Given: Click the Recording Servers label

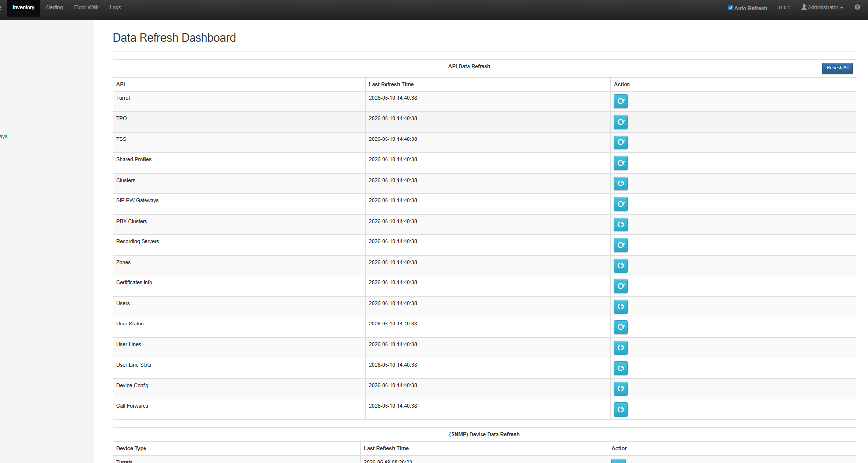Looking at the screenshot, I should pyautogui.click(x=138, y=242).
